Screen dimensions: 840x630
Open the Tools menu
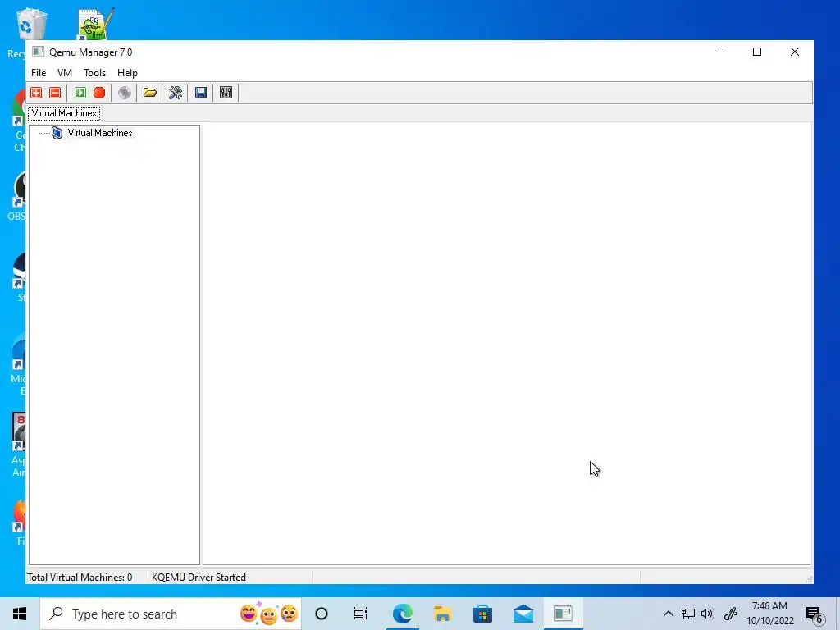click(x=95, y=73)
